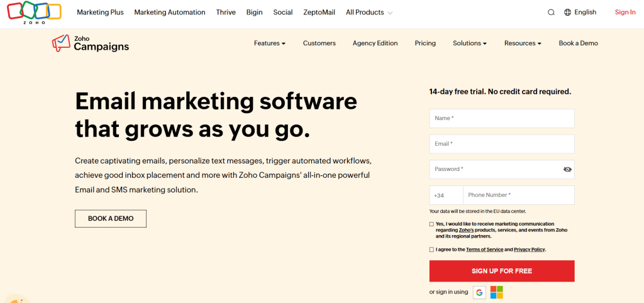Check the marketing communication checkbox

[x=431, y=224]
